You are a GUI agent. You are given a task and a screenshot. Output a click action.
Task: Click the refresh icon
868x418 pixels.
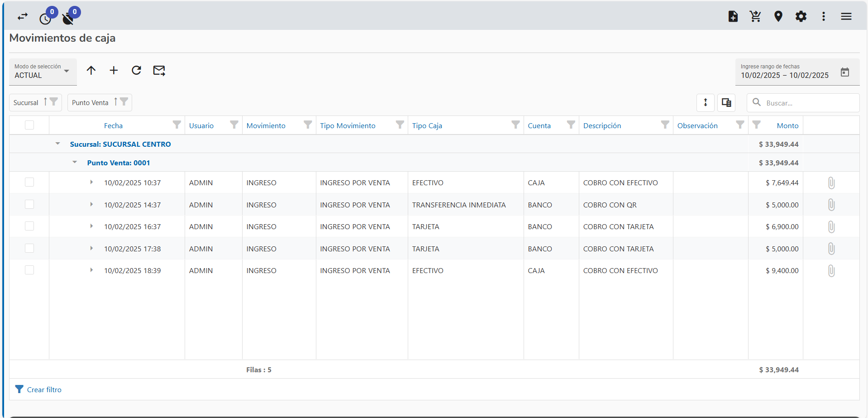(136, 70)
